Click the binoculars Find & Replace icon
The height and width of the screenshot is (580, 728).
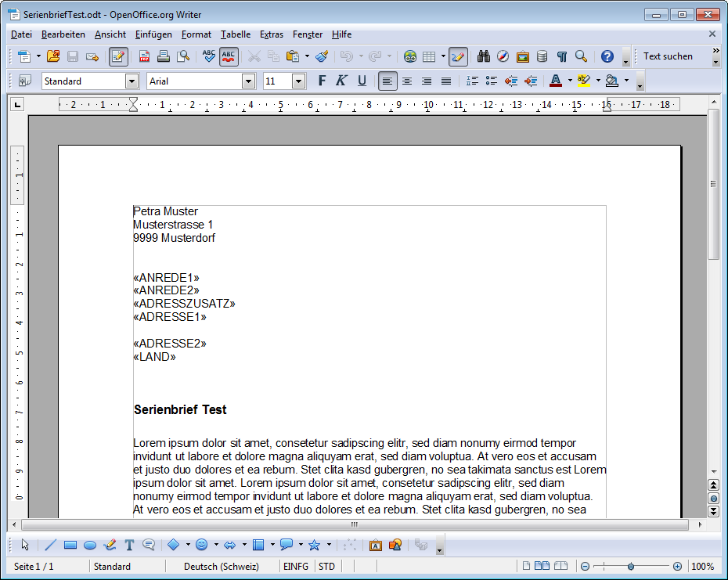[484, 56]
